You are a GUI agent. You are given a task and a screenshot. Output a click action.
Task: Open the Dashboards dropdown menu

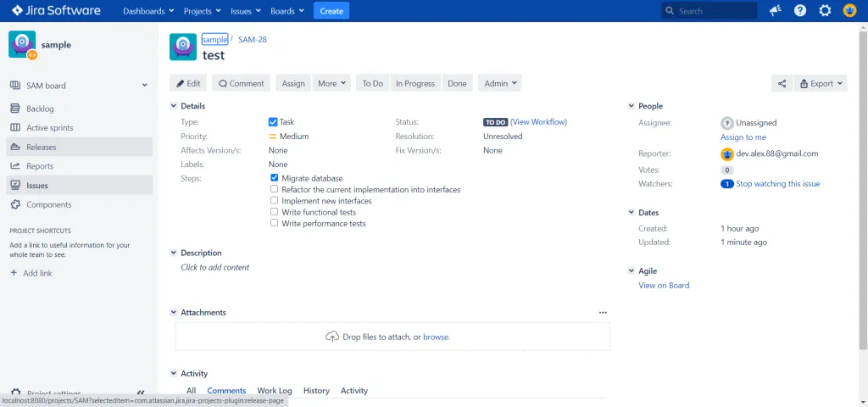click(x=148, y=10)
